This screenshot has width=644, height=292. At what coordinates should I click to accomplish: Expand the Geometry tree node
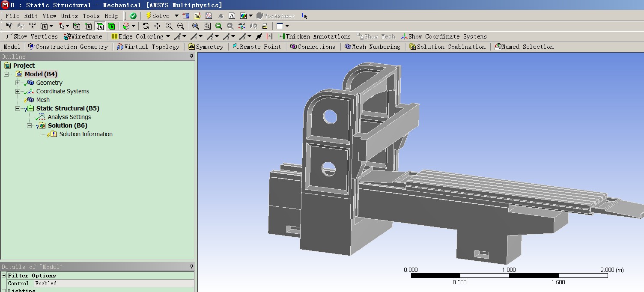18,83
